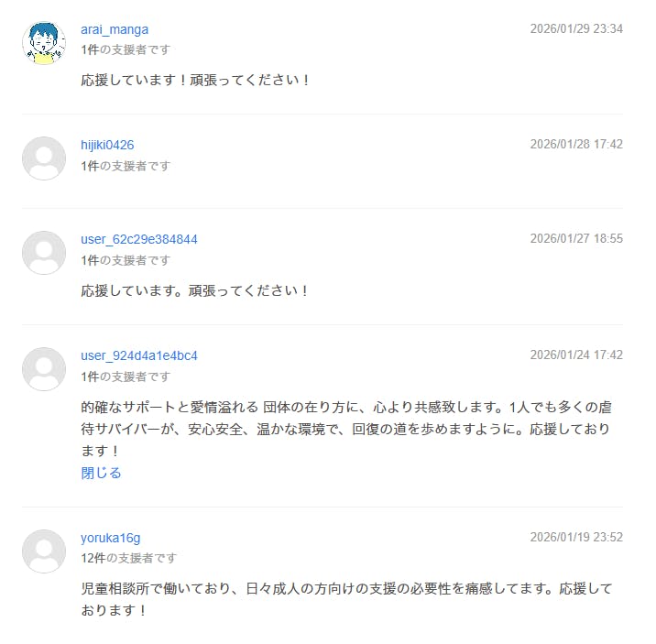Open the hijiki0426 username link
The image size is (656, 644).
[107, 145]
